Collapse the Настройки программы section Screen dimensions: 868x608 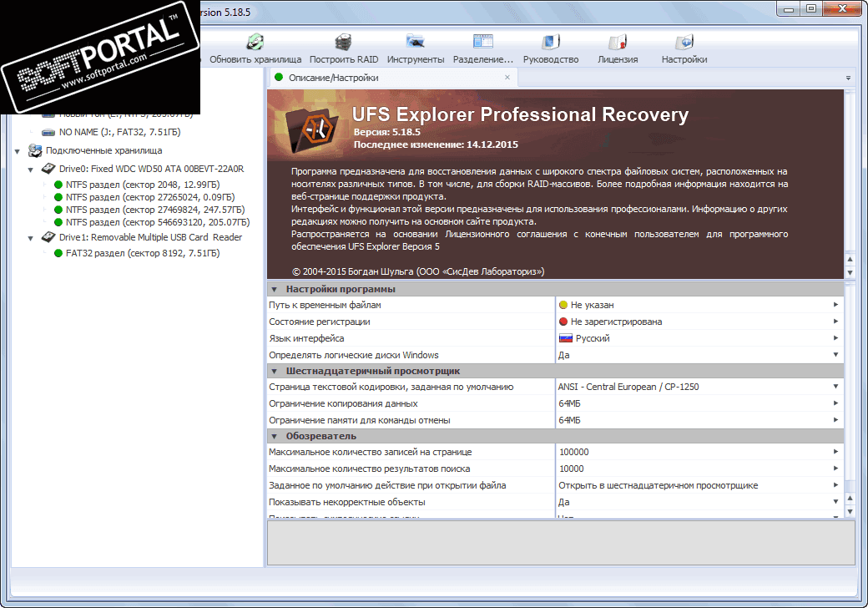[274, 289]
